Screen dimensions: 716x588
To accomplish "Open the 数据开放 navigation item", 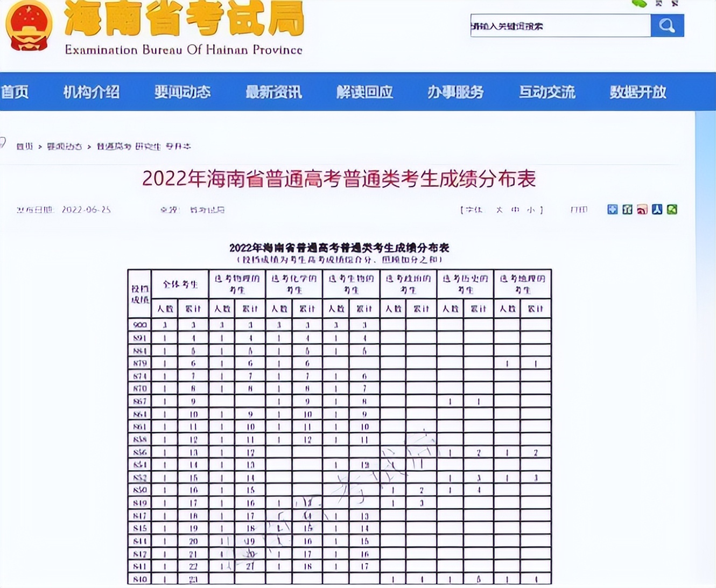I will (x=638, y=92).
